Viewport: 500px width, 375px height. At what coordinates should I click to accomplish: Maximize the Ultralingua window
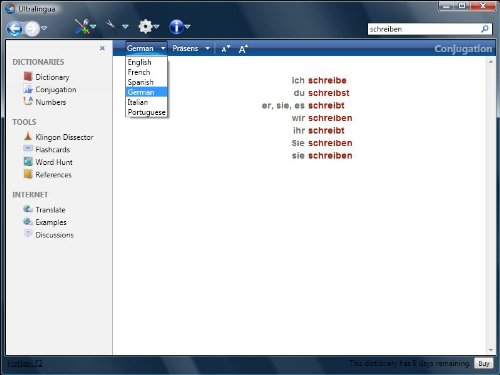462,6
